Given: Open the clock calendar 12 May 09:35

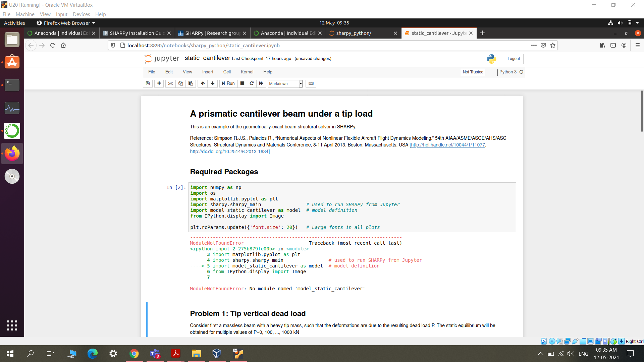Looking at the screenshot, I should 334,23.
